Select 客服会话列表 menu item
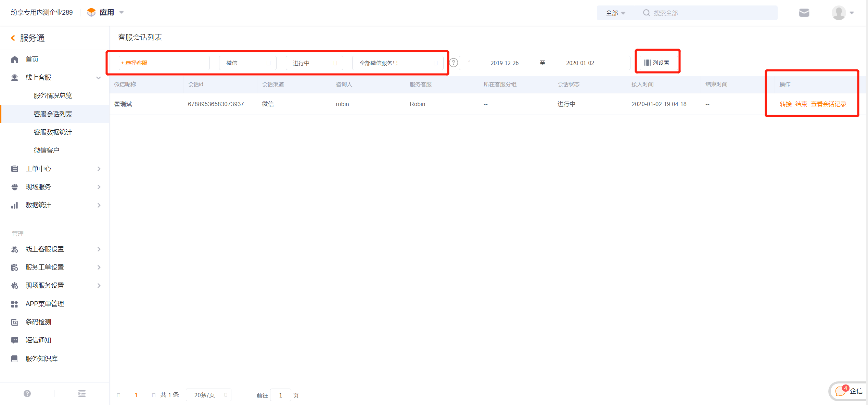 [55, 114]
